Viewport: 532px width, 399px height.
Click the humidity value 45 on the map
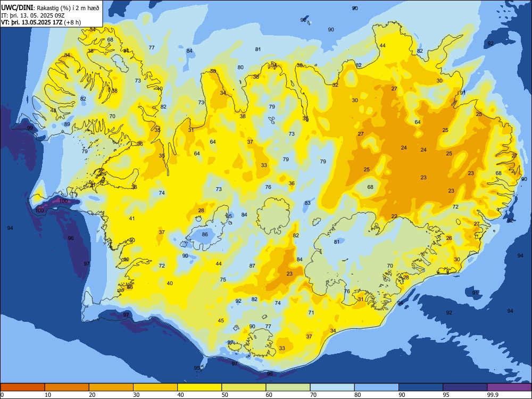(221, 321)
